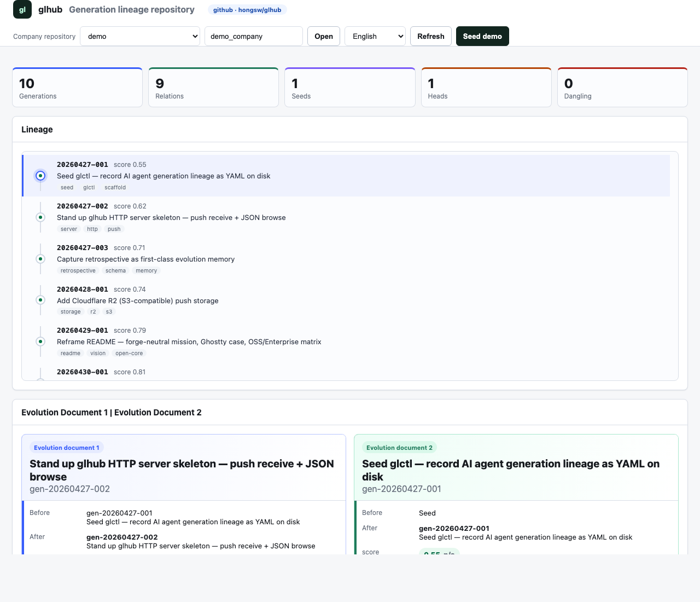Viewport: 700px width, 602px height.
Task: Select the 1 Seeds stat card
Action: coord(350,88)
